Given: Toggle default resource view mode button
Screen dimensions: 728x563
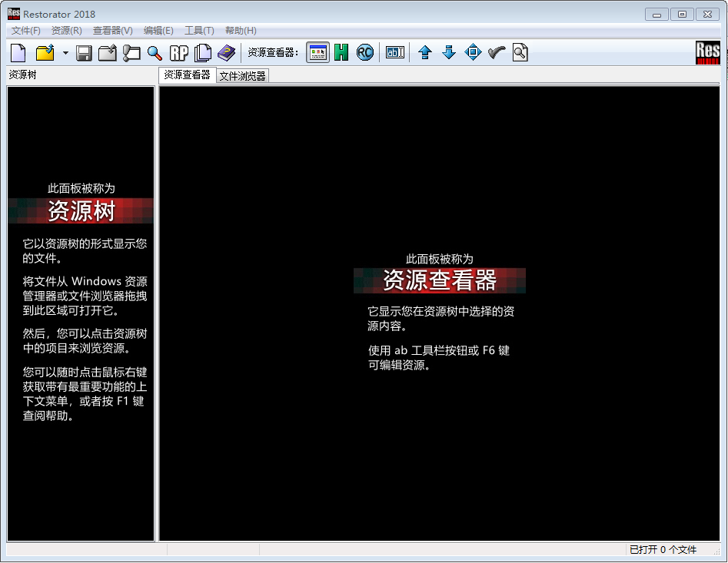Looking at the screenshot, I should 317,52.
